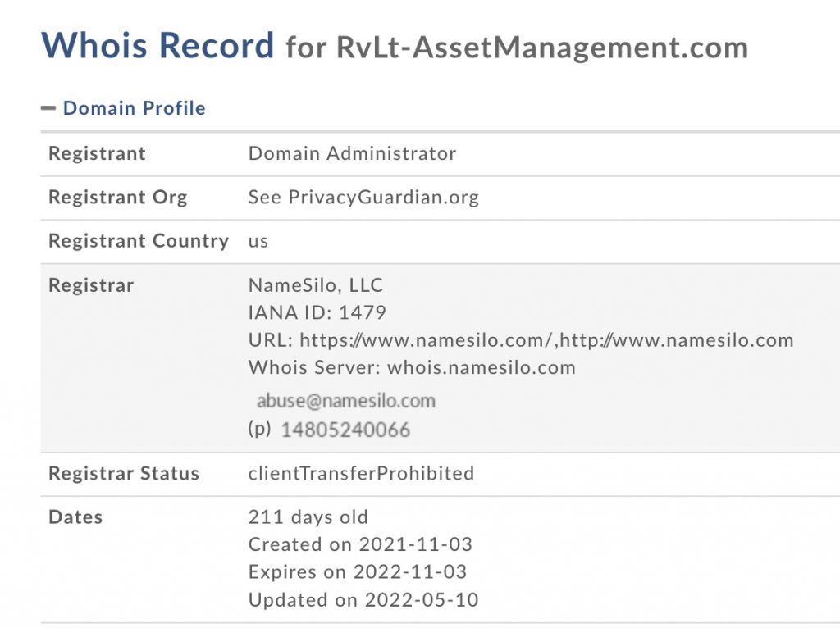Click the Domain Administrator registrant value

pos(352,153)
